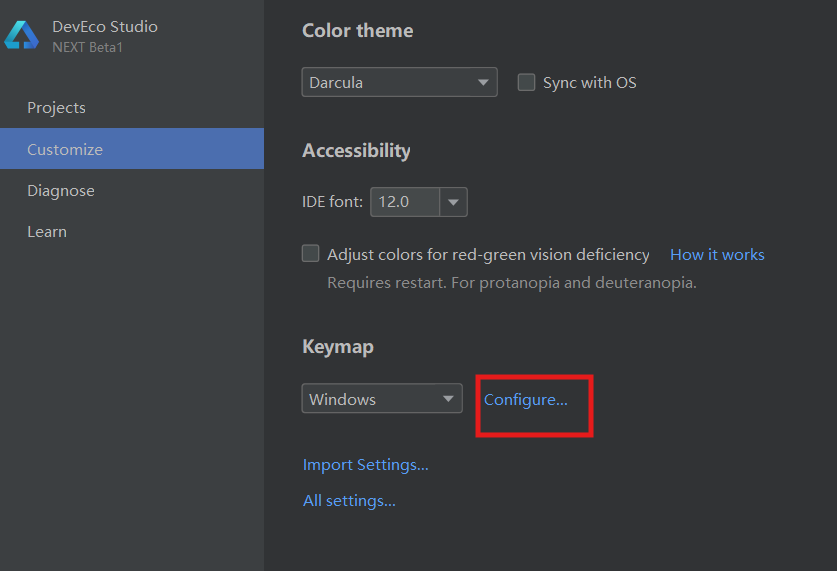Select the Customize sidebar item
837x571 pixels.
(x=65, y=149)
